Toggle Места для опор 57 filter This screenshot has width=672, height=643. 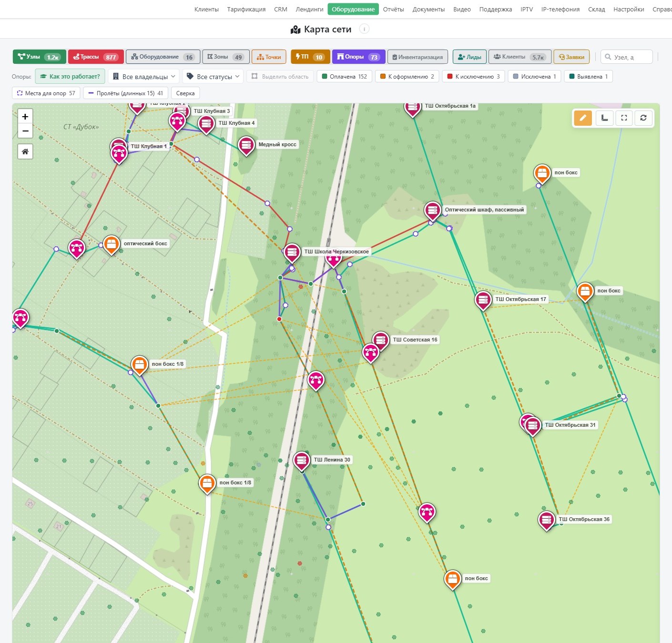click(46, 93)
